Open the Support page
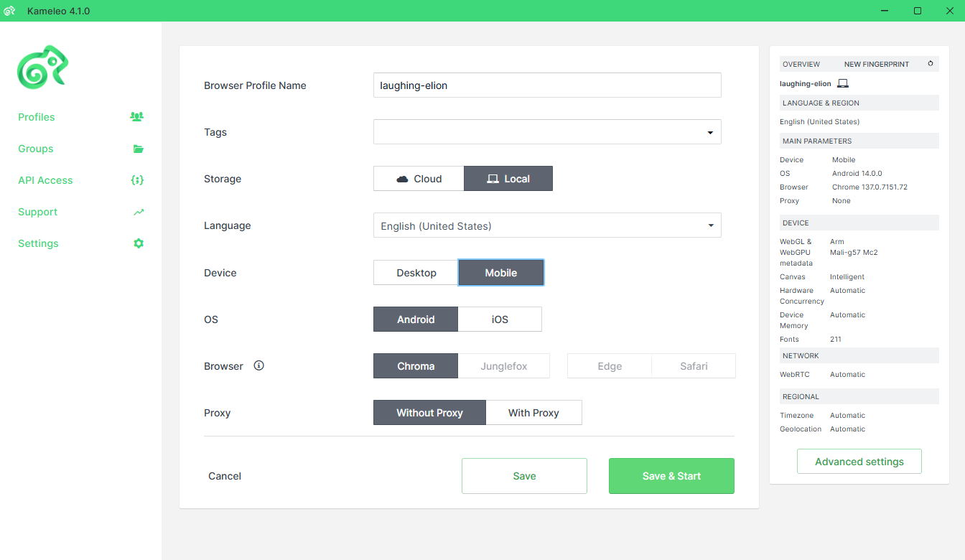 point(37,212)
